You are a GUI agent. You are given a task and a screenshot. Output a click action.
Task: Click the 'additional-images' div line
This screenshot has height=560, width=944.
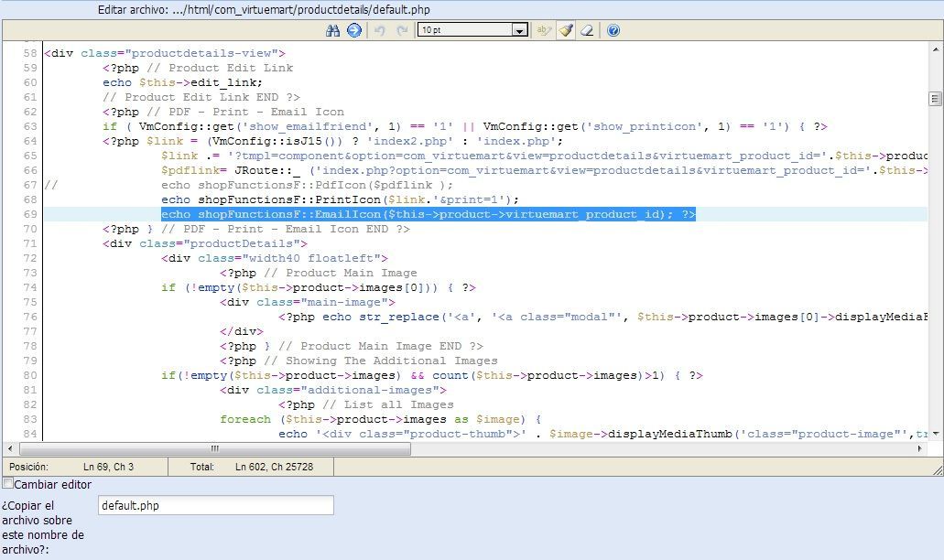[x=333, y=390]
